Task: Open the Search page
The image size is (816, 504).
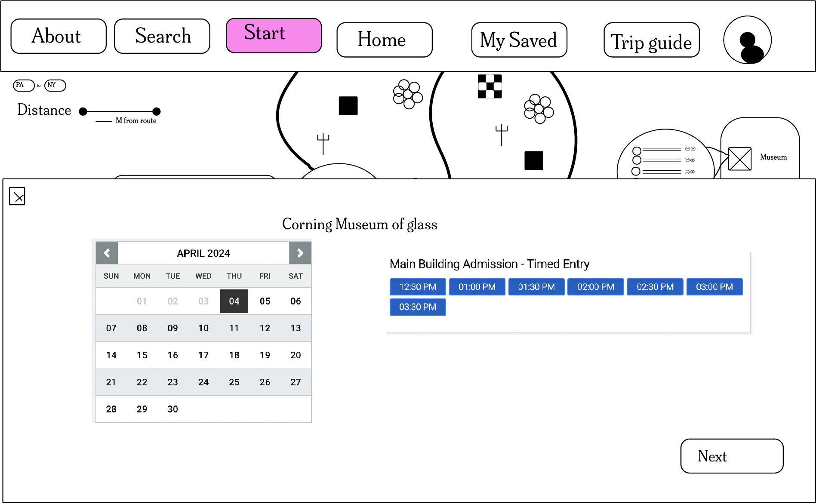Action: click(x=162, y=36)
